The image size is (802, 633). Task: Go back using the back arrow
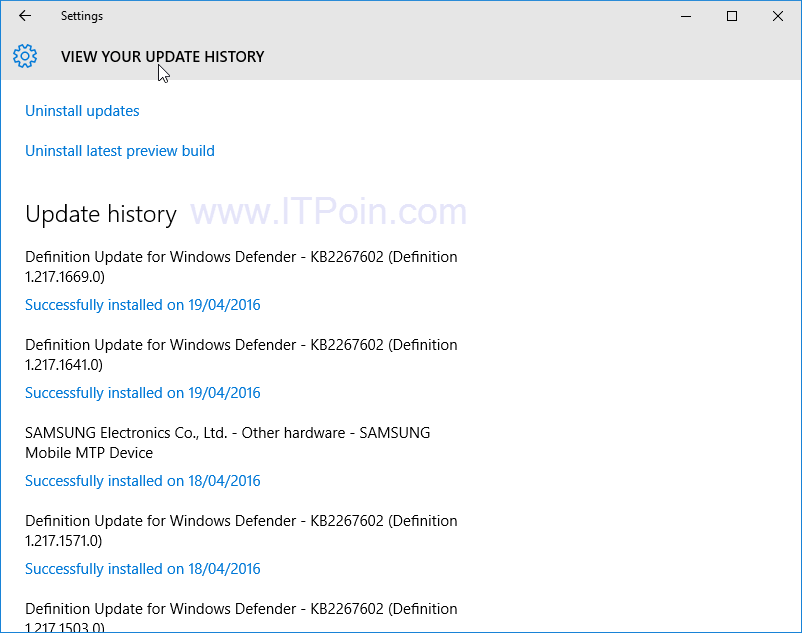(x=25, y=16)
